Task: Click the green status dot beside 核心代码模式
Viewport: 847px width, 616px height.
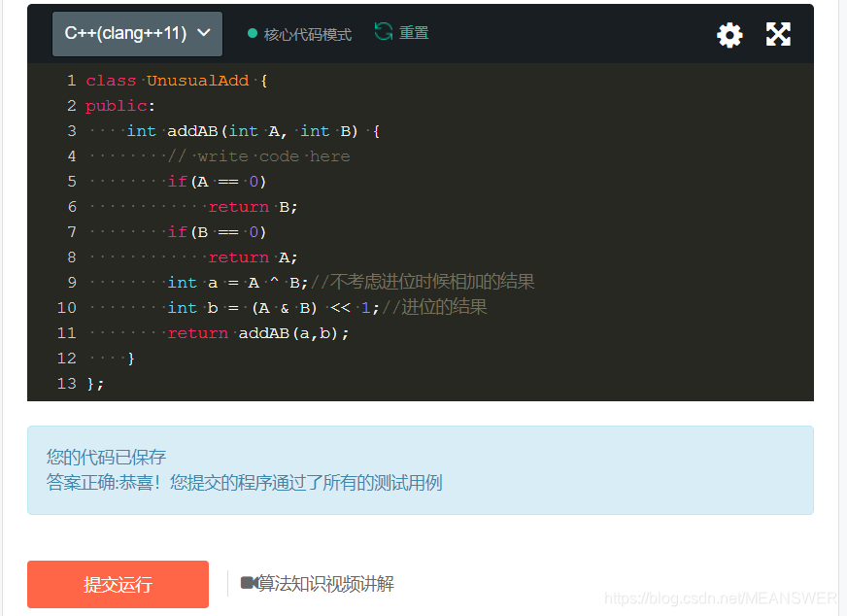Action: (x=251, y=32)
